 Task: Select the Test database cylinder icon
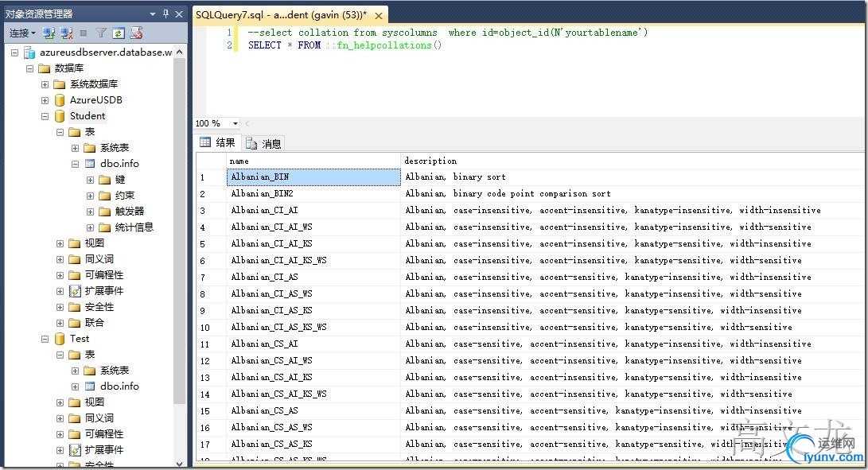(x=60, y=339)
